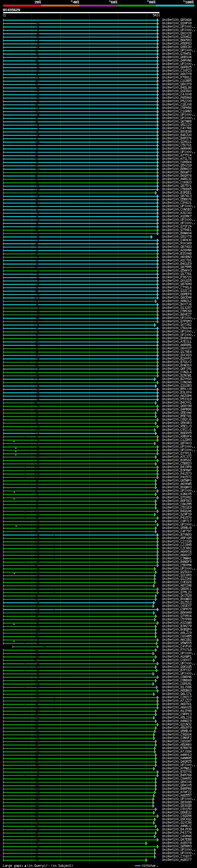Click the green ~80% legend segment
This screenshot has height=868, width=197.
[137, 6]
